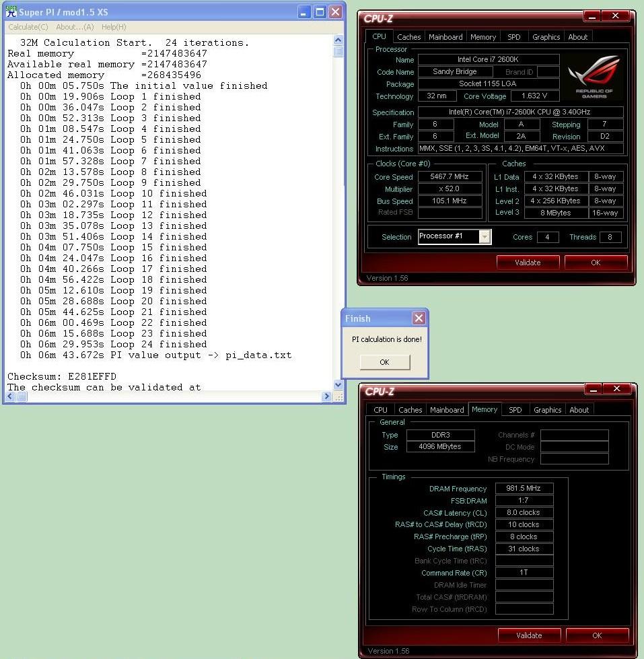Click OK in bottom CPU-Z memory window

click(x=597, y=635)
